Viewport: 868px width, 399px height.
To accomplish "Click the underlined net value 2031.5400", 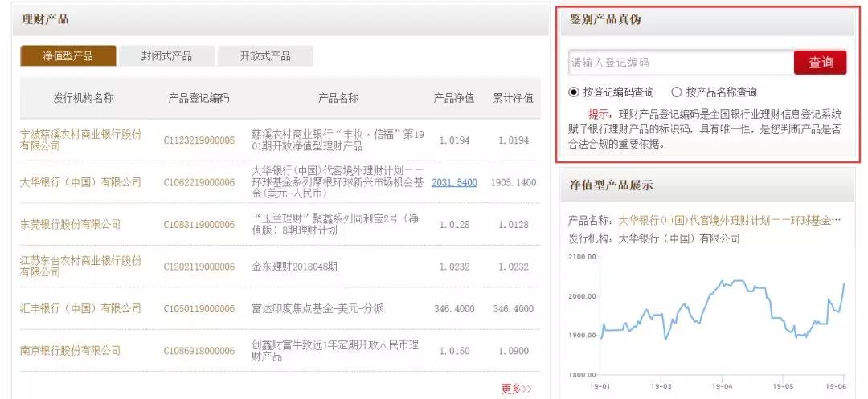I will click(454, 182).
